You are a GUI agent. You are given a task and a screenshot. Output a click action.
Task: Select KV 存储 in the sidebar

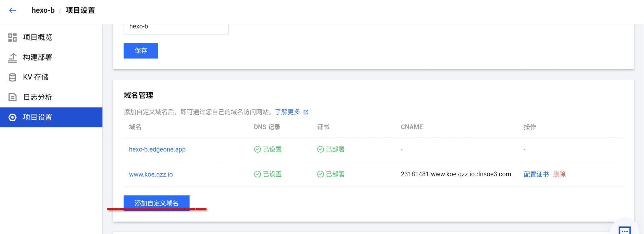[36, 77]
